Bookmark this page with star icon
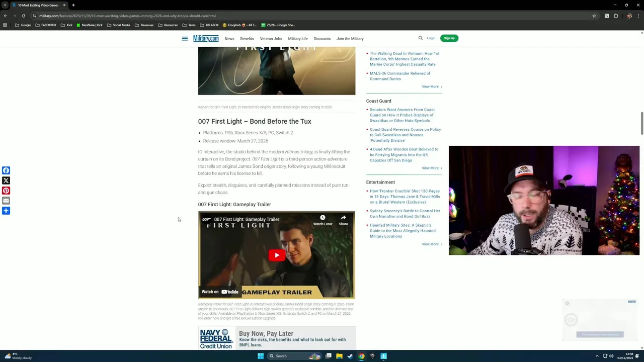Viewport: 644px width, 362px height. 594,16
